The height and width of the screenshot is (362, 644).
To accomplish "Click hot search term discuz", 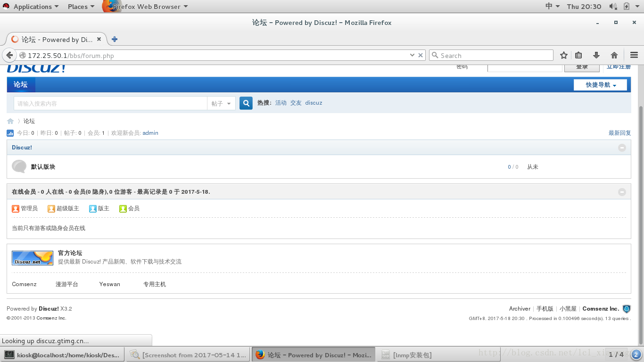I will [x=314, y=103].
